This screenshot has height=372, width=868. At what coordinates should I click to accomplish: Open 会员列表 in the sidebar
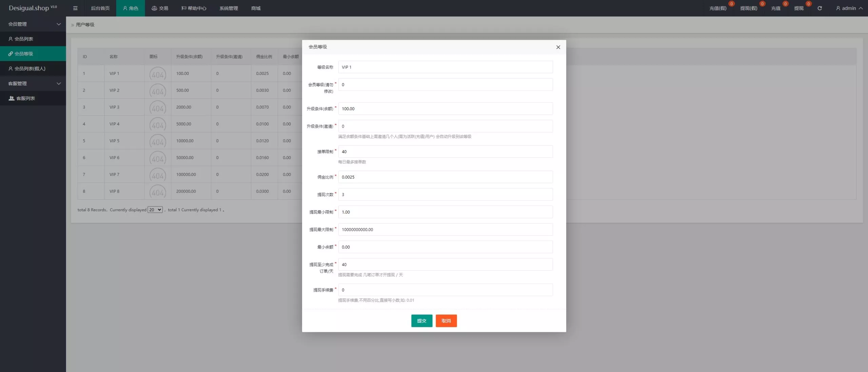24,39
